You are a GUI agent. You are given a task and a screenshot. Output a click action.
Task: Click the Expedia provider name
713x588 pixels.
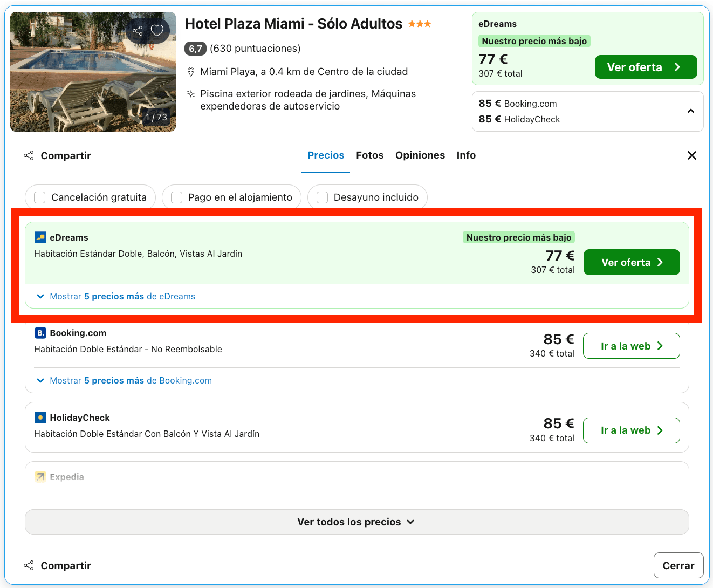point(67,477)
